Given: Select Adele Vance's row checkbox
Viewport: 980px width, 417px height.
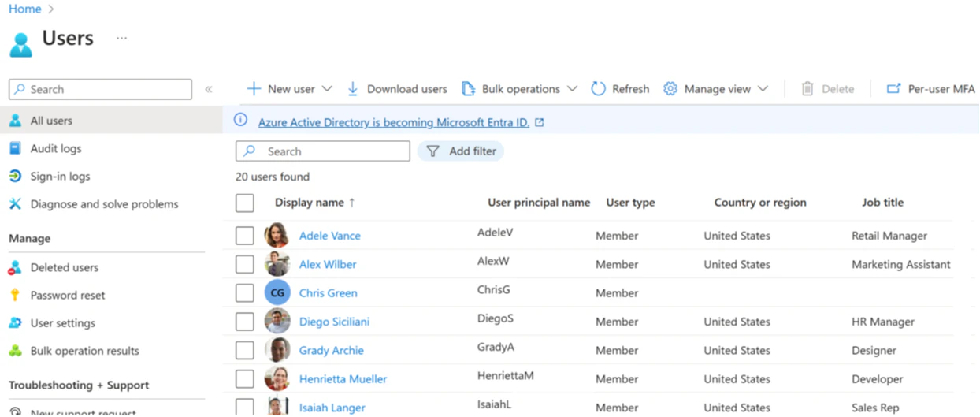Looking at the screenshot, I should click(x=245, y=236).
